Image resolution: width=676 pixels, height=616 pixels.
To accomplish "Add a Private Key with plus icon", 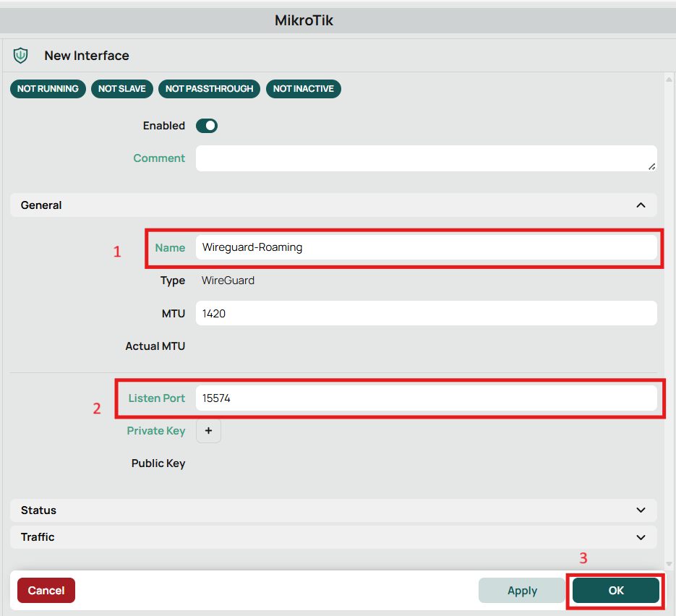I will point(209,431).
